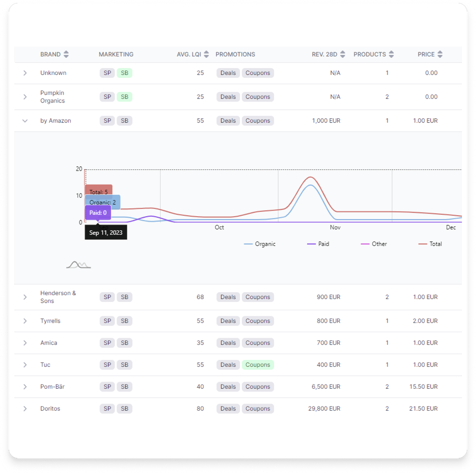Expand the Pom-Bär row
The height and width of the screenshot is (473, 476).
pyautogui.click(x=25, y=387)
